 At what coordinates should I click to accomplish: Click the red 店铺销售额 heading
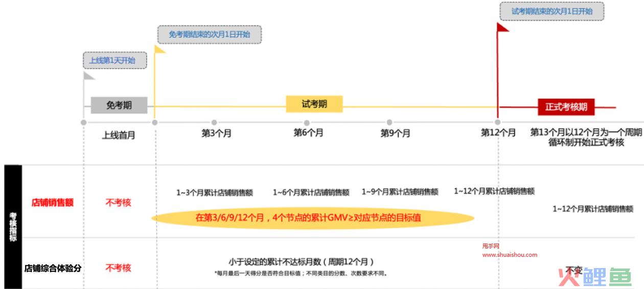click(53, 203)
